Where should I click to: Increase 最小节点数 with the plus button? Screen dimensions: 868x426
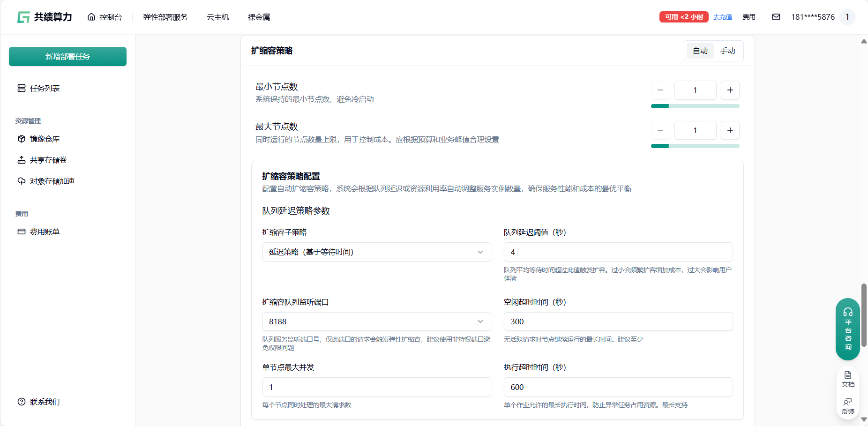(x=730, y=90)
